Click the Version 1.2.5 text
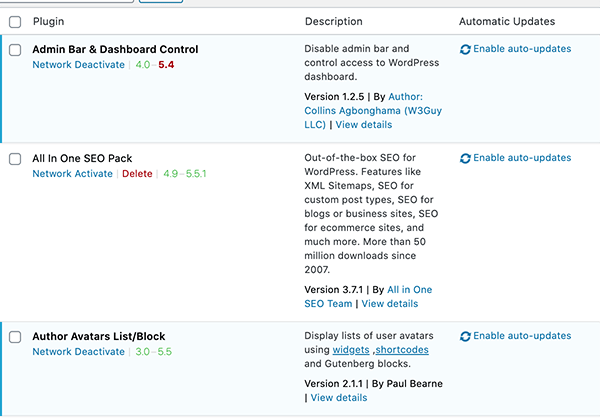This screenshot has width=600, height=420. (334, 97)
